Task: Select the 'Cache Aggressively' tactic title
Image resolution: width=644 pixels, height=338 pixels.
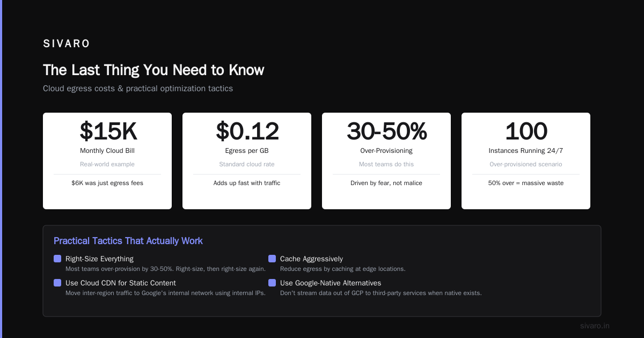Action: click(311, 259)
